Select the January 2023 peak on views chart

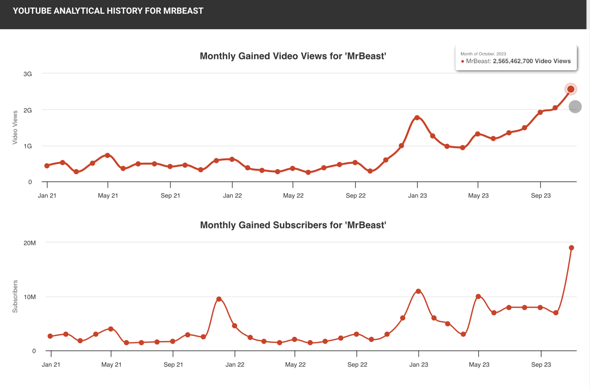417,117
